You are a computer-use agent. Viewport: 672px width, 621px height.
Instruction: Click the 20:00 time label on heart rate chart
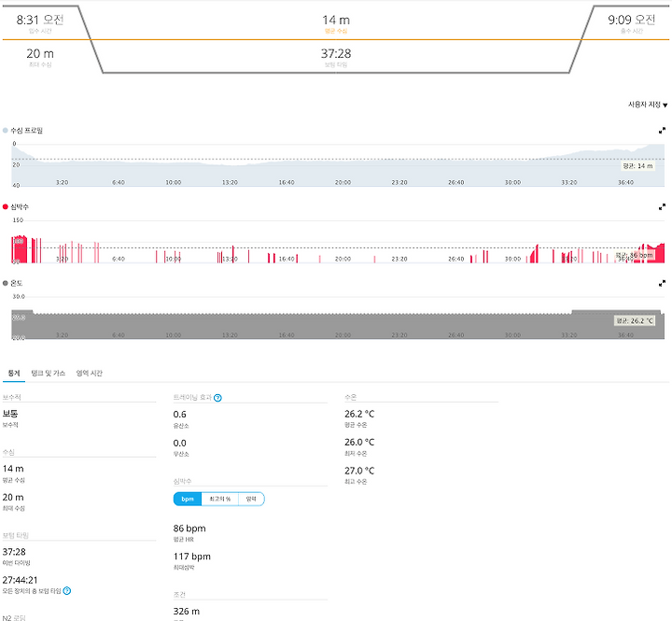pos(343,259)
